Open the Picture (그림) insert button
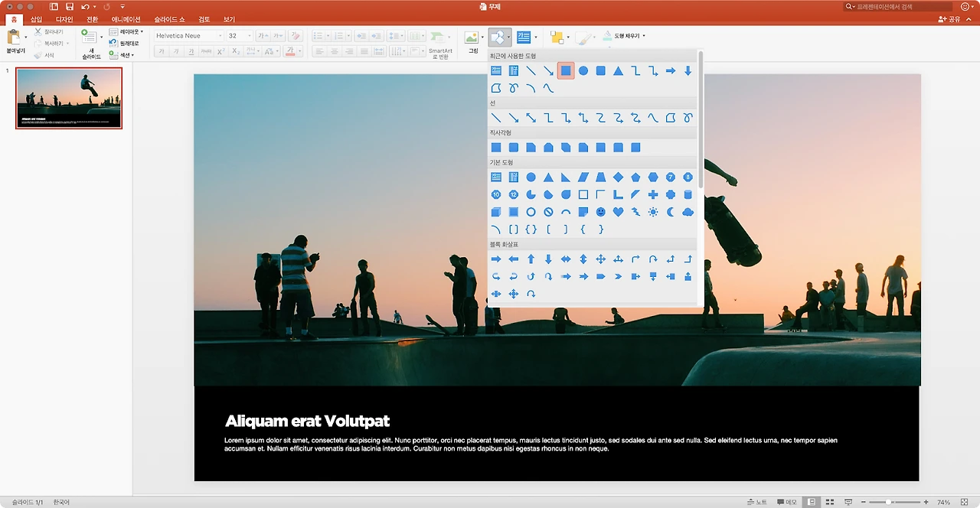The height and width of the screenshot is (508, 980). (472, 41)
